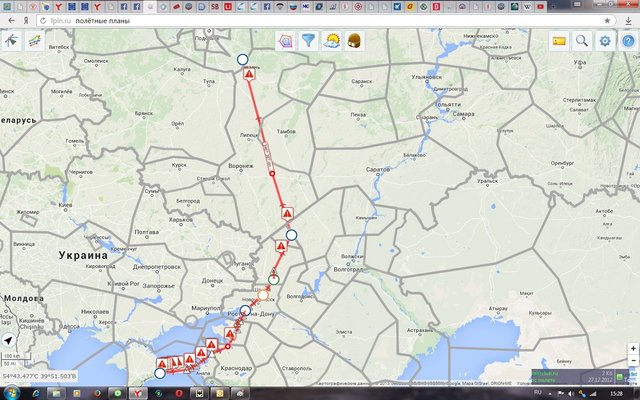Select the blue waypoint in Crimea
Viewport: 640px width, 400px height.
[160, 373]
